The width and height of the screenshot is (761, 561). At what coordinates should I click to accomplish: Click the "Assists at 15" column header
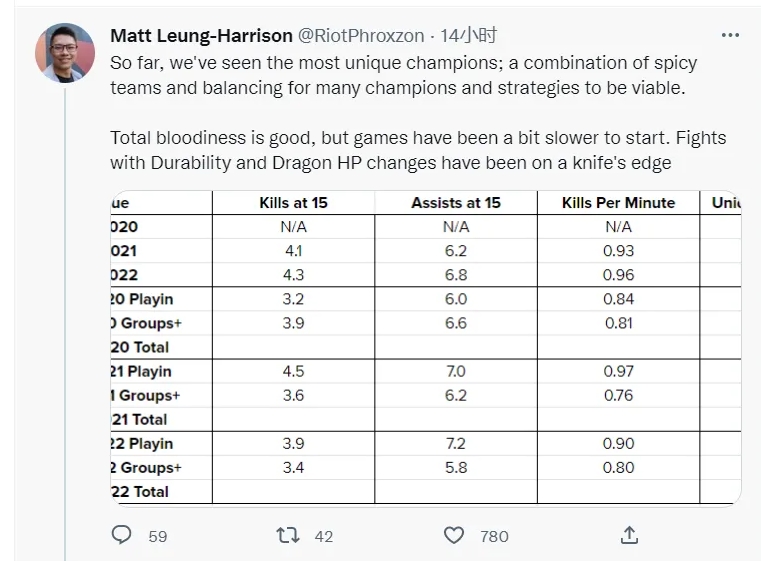click(456, 203)
